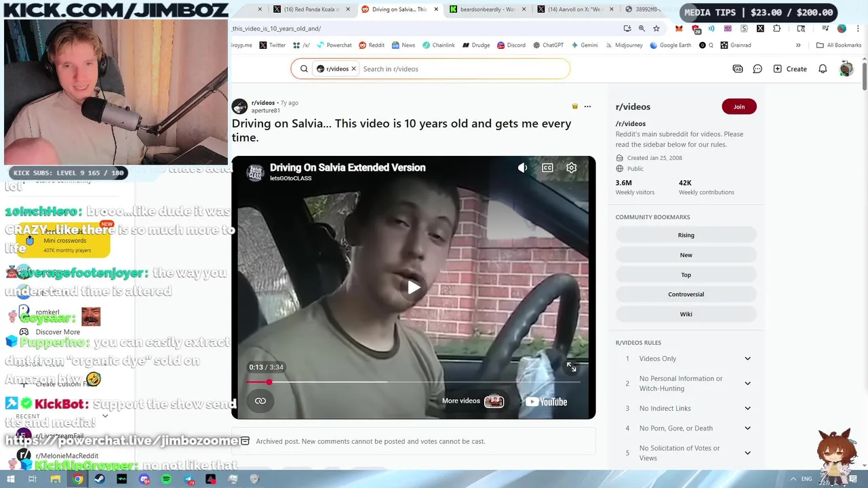Click the post award icon
868x488 pixels.
[x=575, y=106]
